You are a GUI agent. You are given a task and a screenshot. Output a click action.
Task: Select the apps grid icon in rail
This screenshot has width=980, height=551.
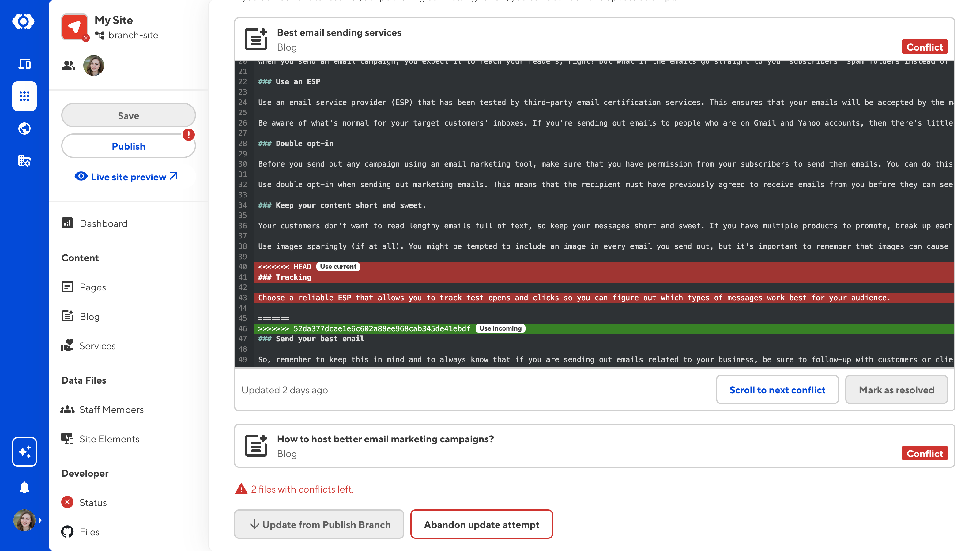[x=24, y=96]
